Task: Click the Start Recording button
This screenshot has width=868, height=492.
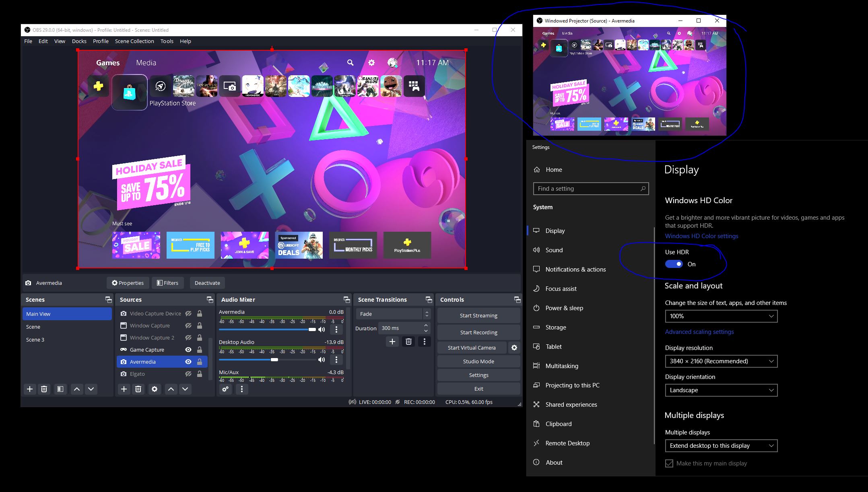Action: (x=478, y=332)
